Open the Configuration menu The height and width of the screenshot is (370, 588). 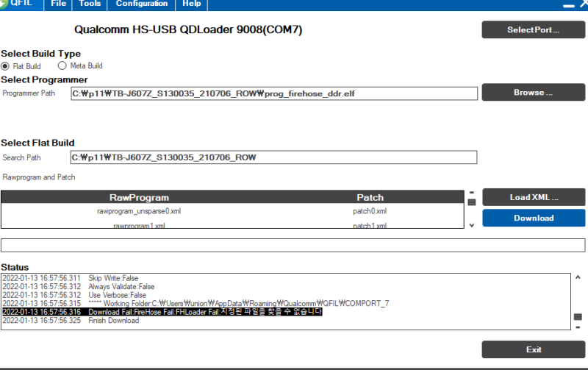(141, 4)
